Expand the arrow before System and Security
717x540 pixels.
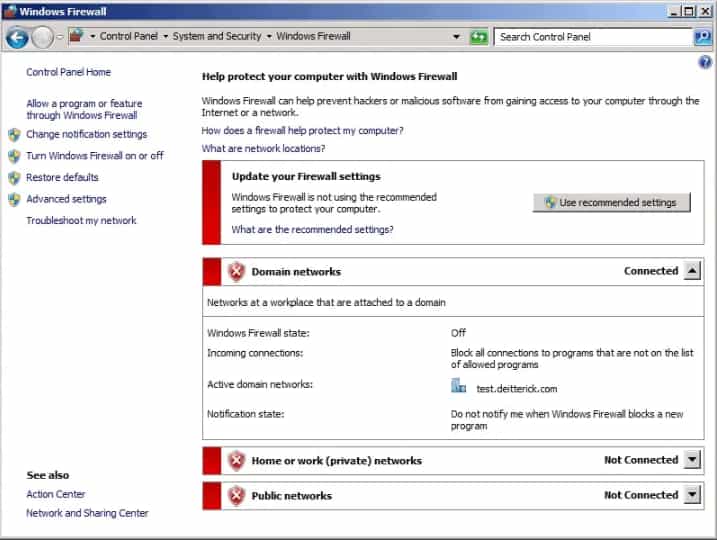pos(166,36)
